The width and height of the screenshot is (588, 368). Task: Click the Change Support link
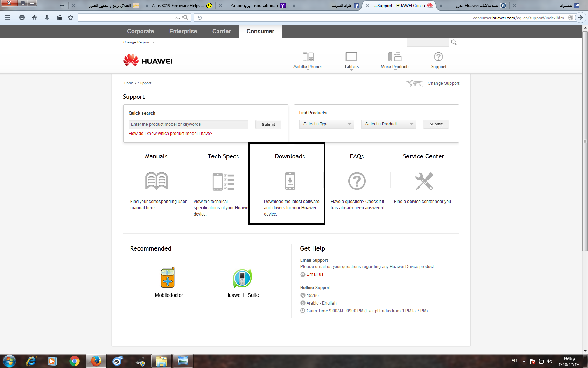coord(443,83)
